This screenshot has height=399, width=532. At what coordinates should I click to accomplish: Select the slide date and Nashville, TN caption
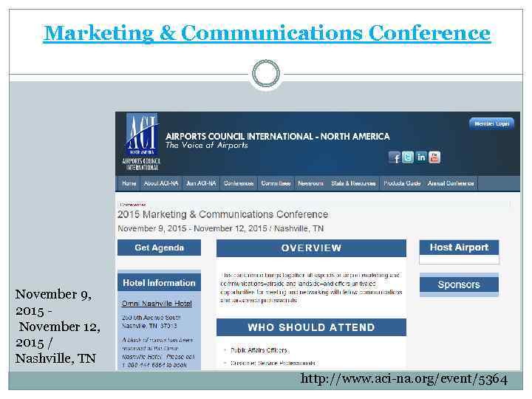pos(58,326)
